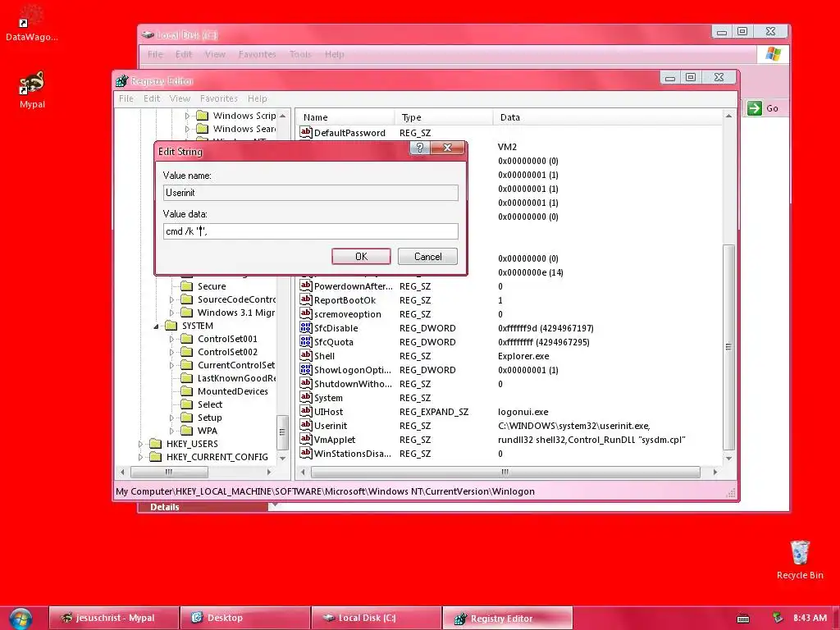
Task: Click the Type column header
Action: click(x=444, y=117)
